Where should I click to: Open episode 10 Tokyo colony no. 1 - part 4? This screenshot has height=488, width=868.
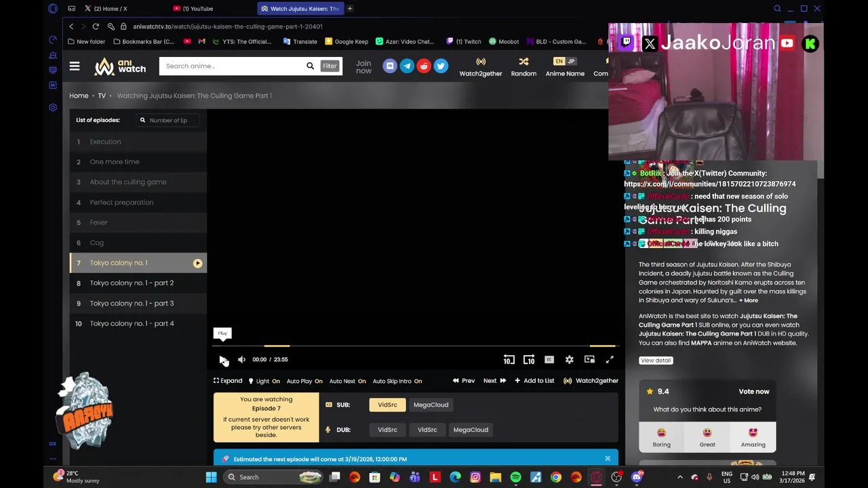coord(138,323)
